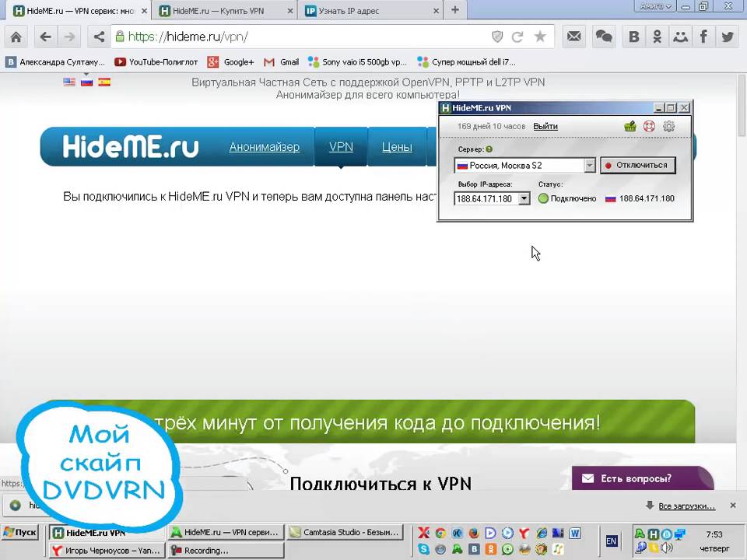Switch to Camtasia Studio taskbar button
The height and width of the screenshot is (560, 747).
[345, 532]
